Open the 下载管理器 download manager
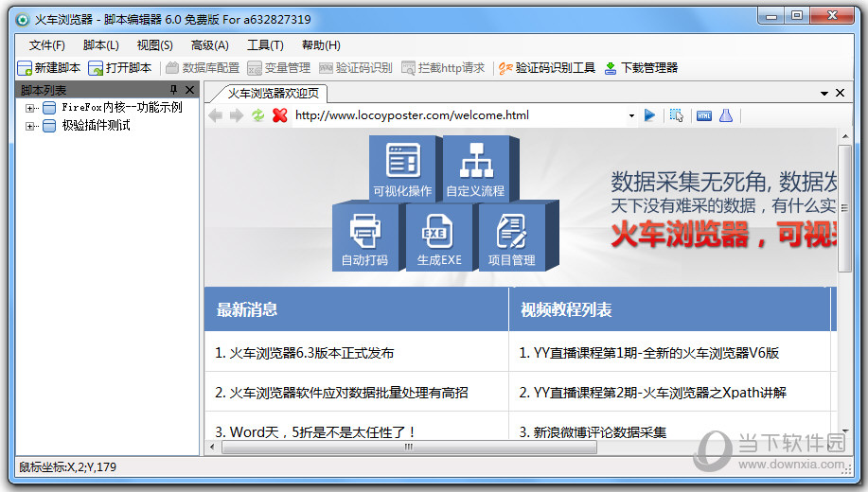Image resolution: width=868 pixels, height=492 pixels. 641,68
